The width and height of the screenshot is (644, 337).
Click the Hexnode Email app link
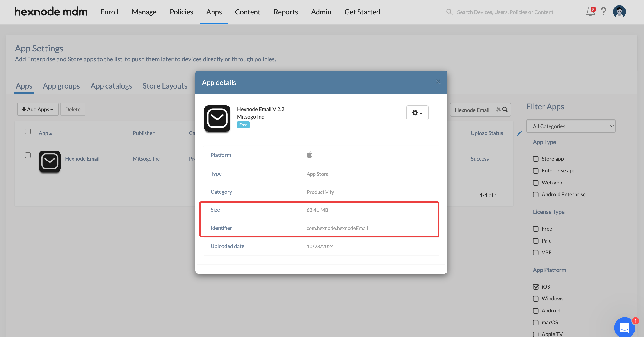[82, 159]
